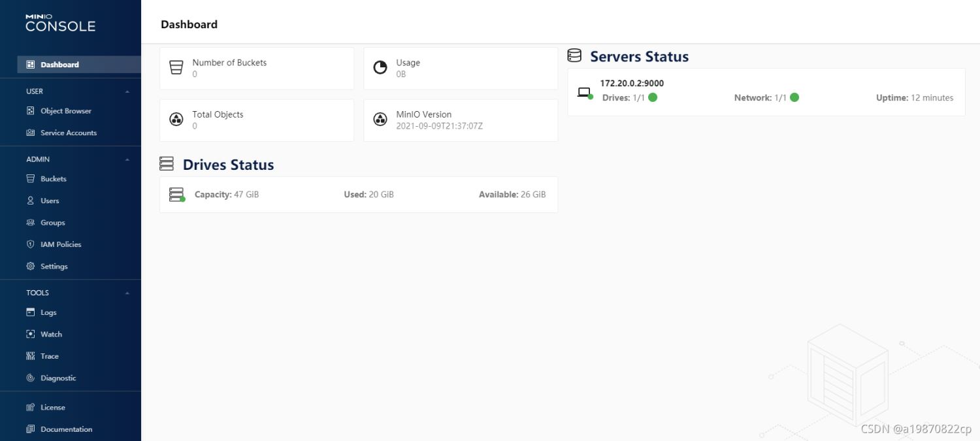The width and height of the screenshot is (980, 441).
Task: Click the green Drives 1/1 status dot
Action: click(x=653, y=97)
